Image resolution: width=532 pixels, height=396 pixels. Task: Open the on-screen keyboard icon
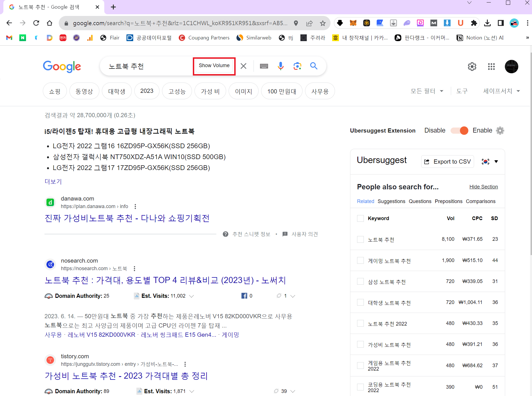point(264,66)
